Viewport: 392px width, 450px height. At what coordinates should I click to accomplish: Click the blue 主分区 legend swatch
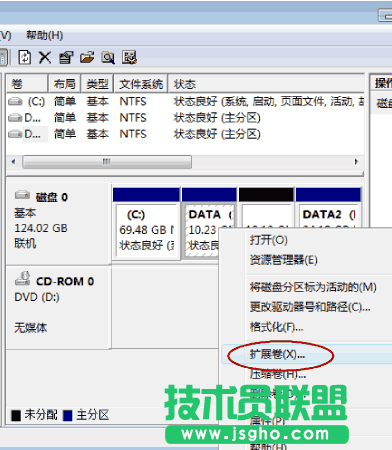click(68, 415)
